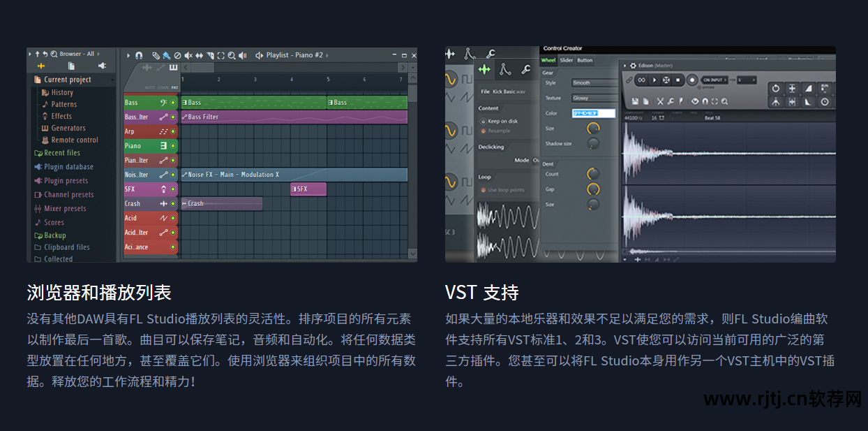Screen dimensions: 868x431
Task: Click the Color value input field
Action: point(594,113)
